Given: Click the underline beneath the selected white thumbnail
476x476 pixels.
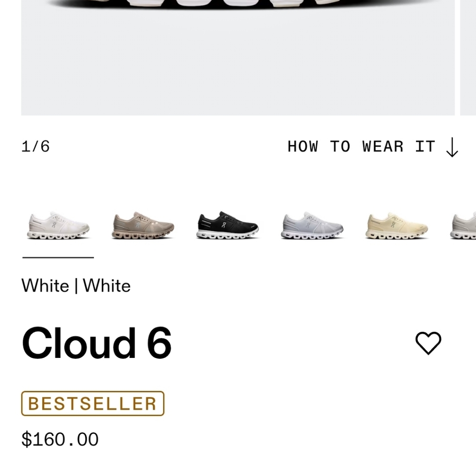Looking at the screenshot, I should [58, 258].
